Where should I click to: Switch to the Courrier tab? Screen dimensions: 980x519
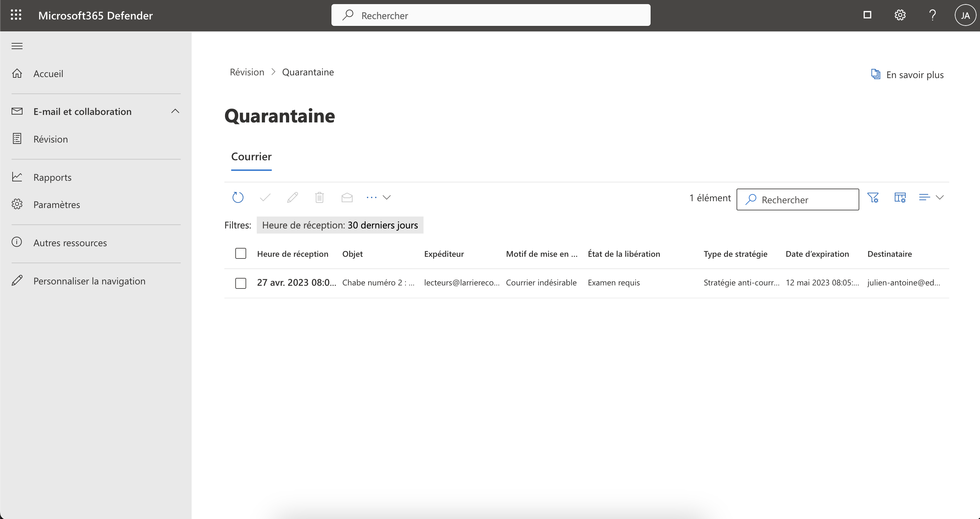251,157
